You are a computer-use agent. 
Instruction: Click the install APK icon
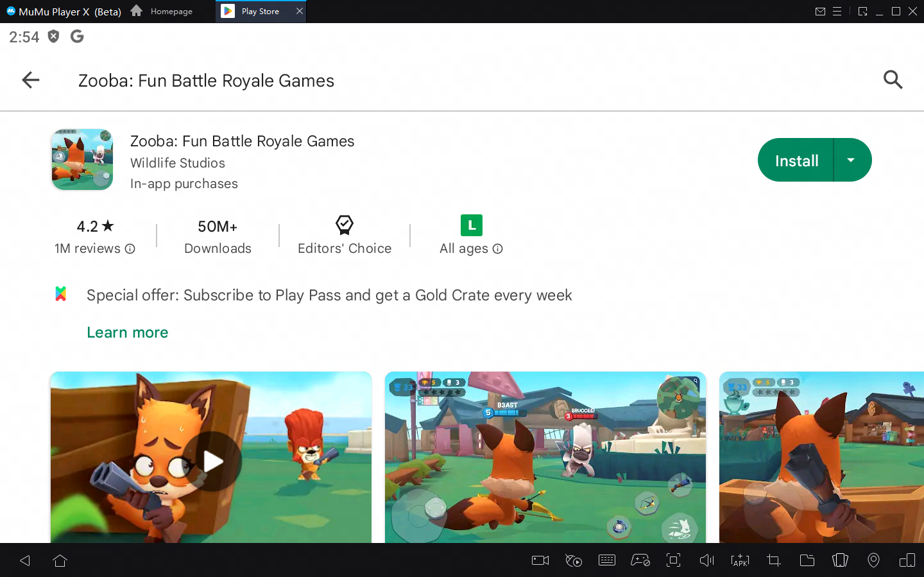pos(740,560)
